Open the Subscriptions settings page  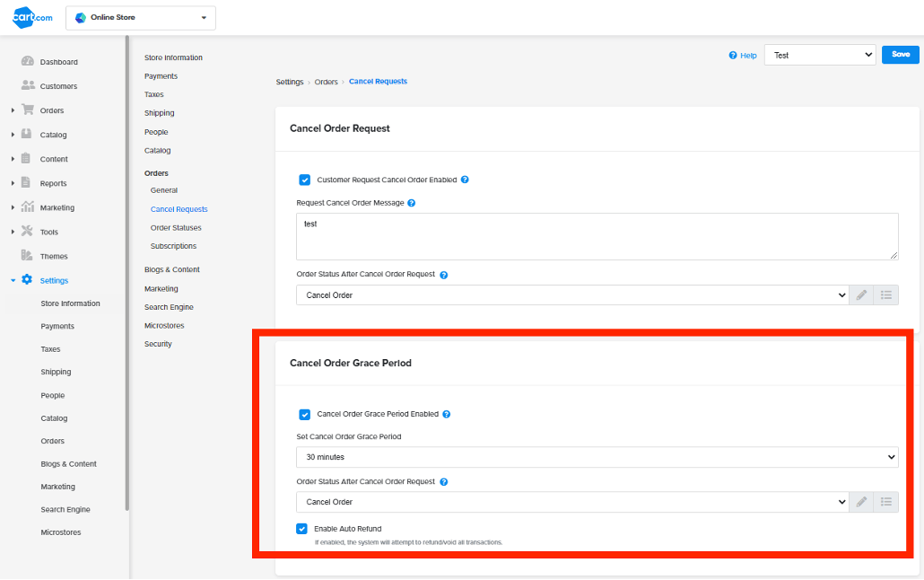[x=174, y=245]
